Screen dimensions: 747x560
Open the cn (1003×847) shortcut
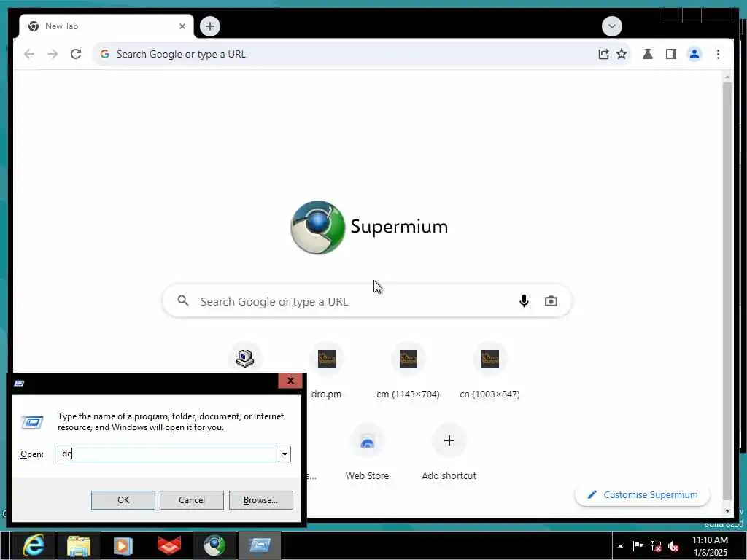click(489, 371)
